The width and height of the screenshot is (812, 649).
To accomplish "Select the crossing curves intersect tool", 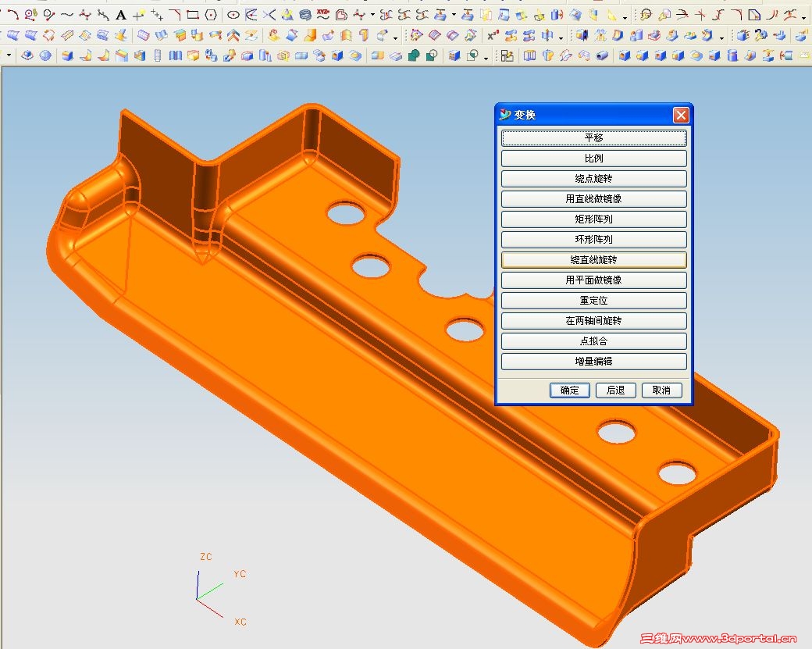I will (269, 15).
